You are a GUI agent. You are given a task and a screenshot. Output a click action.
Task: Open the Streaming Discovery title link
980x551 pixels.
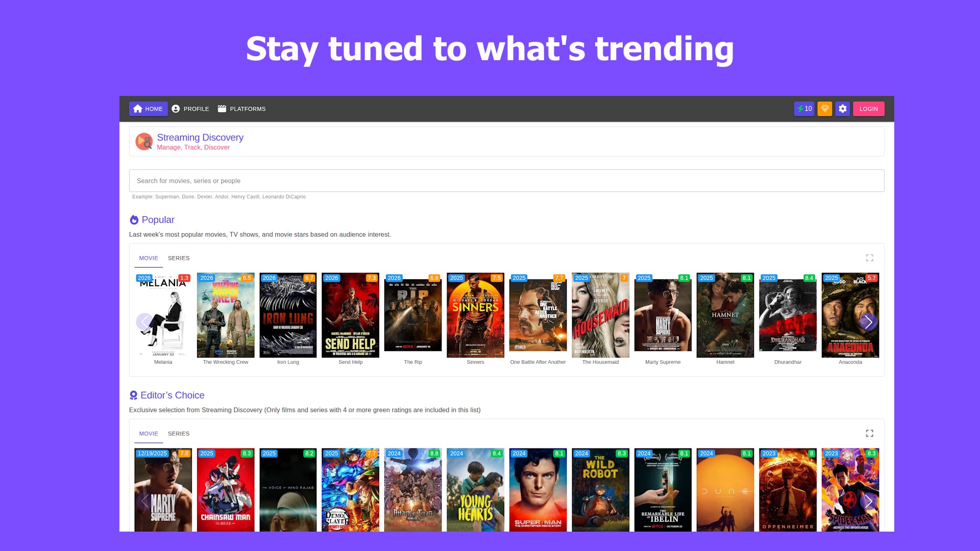(x=200, y=137)
